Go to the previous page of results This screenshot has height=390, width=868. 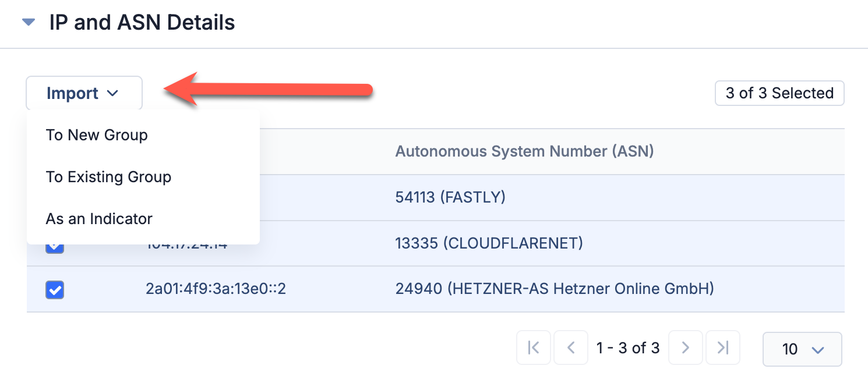tap(570, 348)
